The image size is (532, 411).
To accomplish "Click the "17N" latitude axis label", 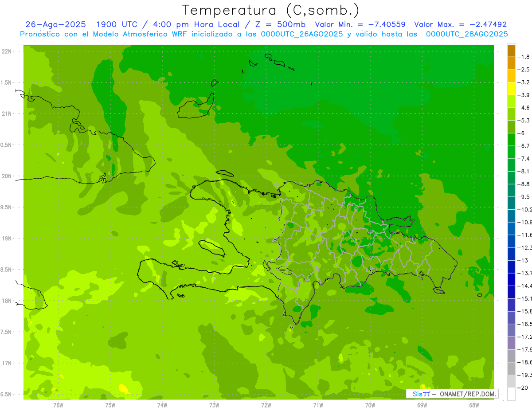I will pyautogui.click(x=7, y=363).
